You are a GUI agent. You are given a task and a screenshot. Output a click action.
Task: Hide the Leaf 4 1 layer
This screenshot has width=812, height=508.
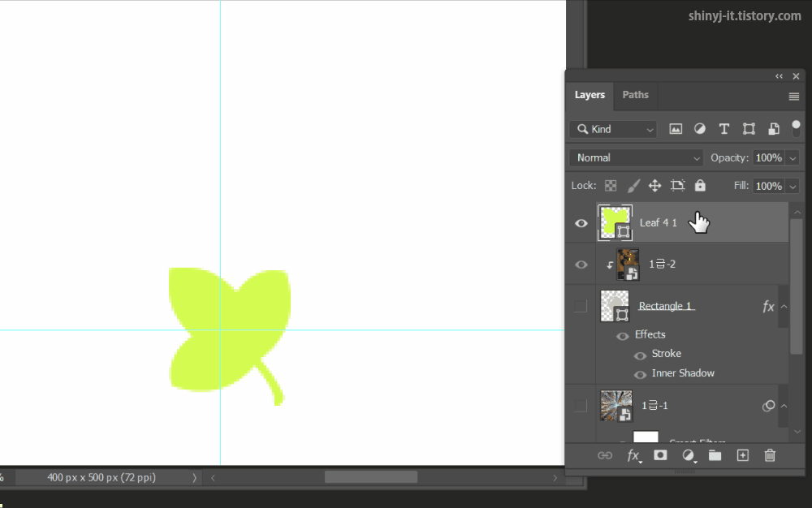pyautogui.click(x=581, y=223)
